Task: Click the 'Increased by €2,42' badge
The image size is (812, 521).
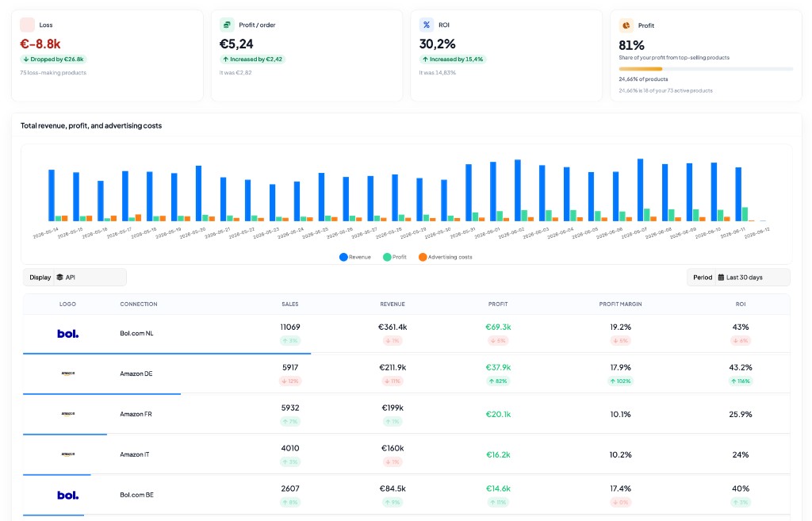Action: click(253, 59)
